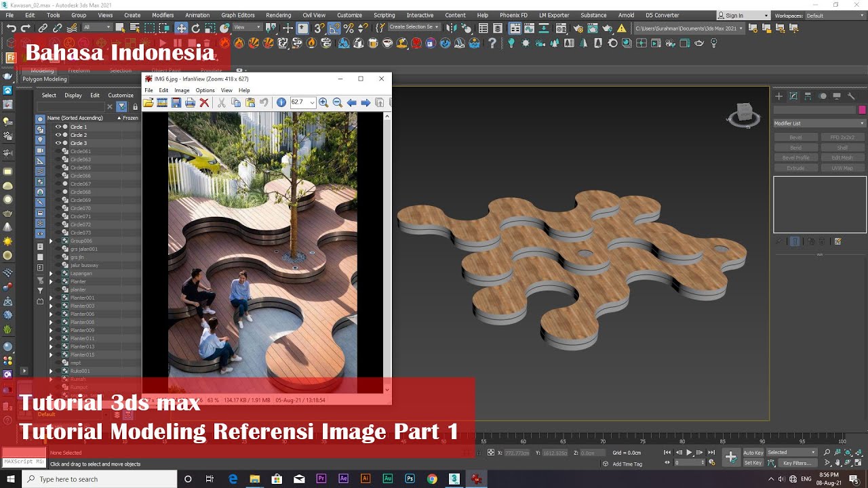Open the Workspaces Default dropdown
Image resolution: width=868 pixels, height=488 pixels.
click(x=835, y=16)
